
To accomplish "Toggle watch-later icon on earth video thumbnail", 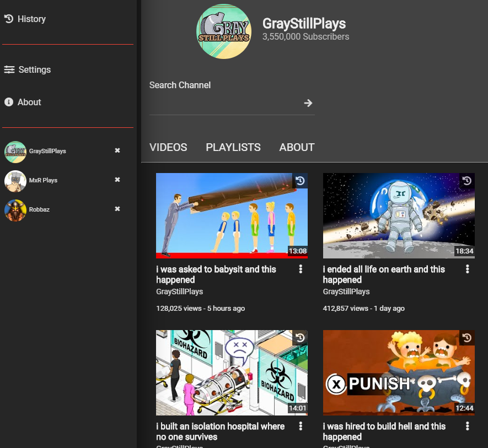I will [x=467, y=181].
